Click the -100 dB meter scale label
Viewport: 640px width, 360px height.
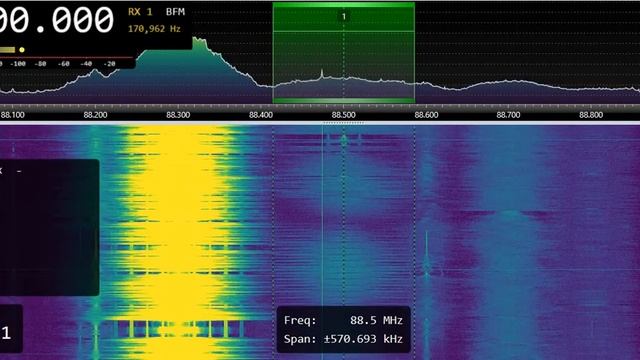click(x=18, y=64)
